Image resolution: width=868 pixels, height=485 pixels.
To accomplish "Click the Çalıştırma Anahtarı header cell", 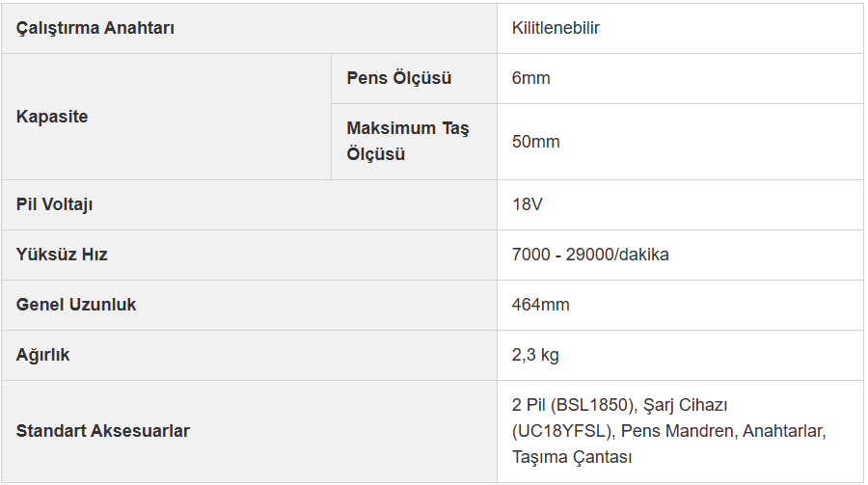I will click(x=249, y=28).
